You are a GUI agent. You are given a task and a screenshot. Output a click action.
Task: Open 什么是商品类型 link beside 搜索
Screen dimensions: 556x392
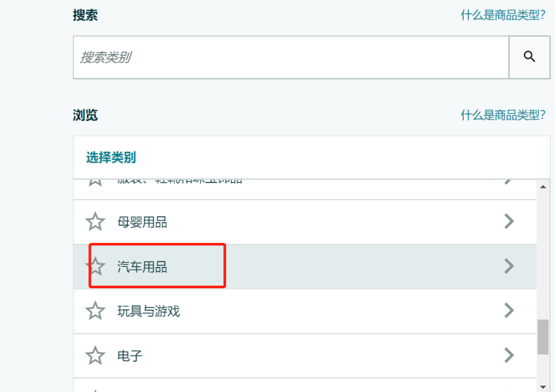[x=503, y=15]
